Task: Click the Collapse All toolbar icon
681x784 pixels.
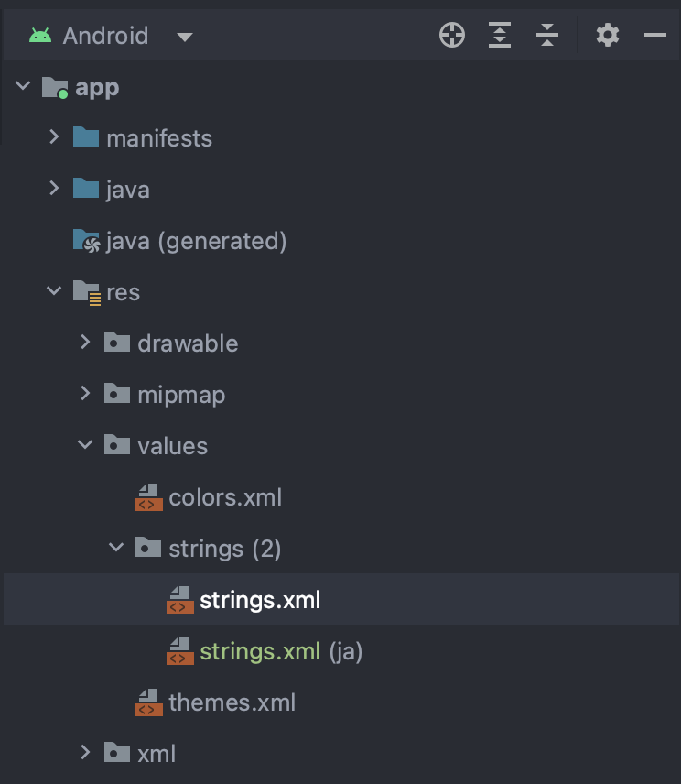Action: 547,36
